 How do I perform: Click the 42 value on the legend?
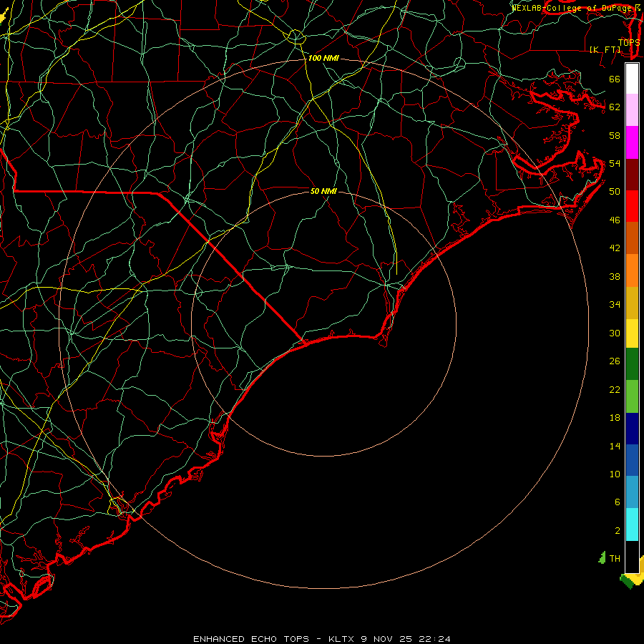point(615,248)
